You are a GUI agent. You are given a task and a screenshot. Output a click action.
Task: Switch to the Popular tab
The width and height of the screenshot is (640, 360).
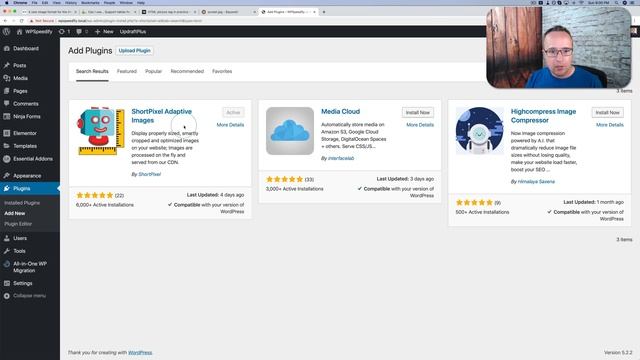click(153, 71)
